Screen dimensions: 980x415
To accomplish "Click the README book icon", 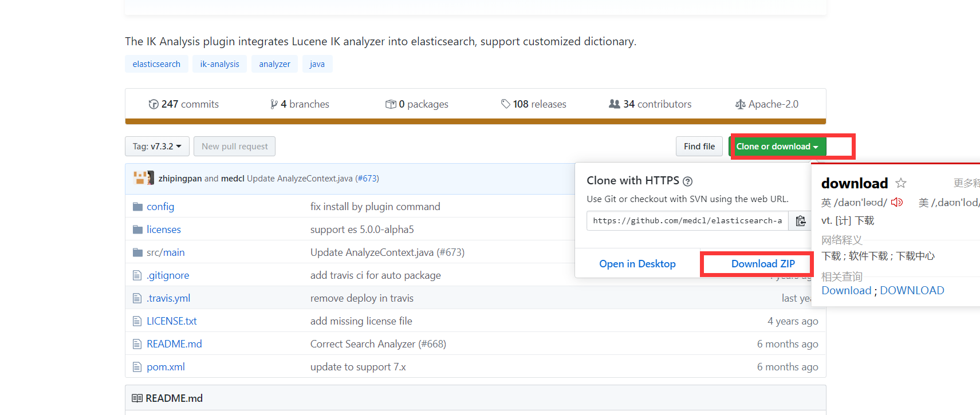I will pos(137,398).
